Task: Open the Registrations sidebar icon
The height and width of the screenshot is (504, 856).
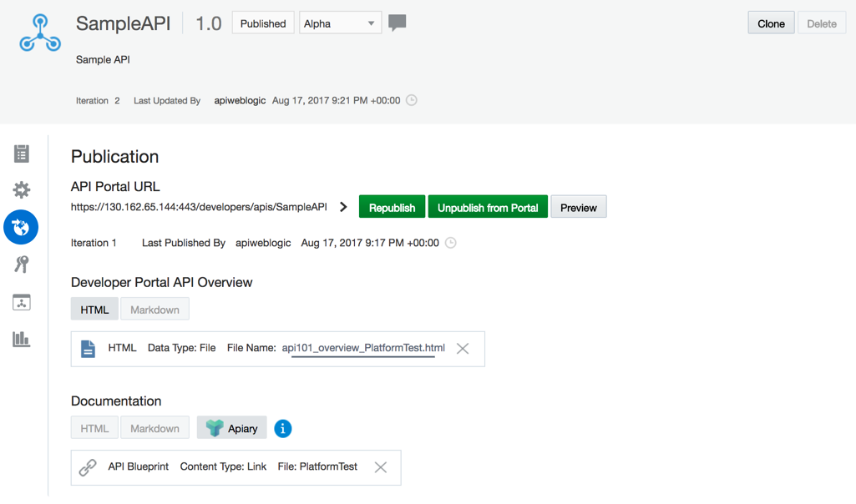Action: [x=21, y=302]
